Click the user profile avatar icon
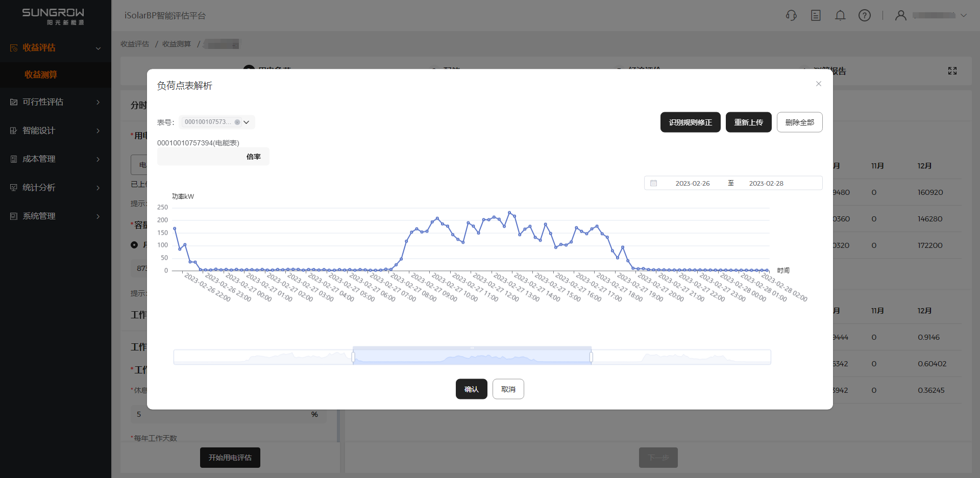The width and height of the screenshot is (980, 478). pos(901,15)
